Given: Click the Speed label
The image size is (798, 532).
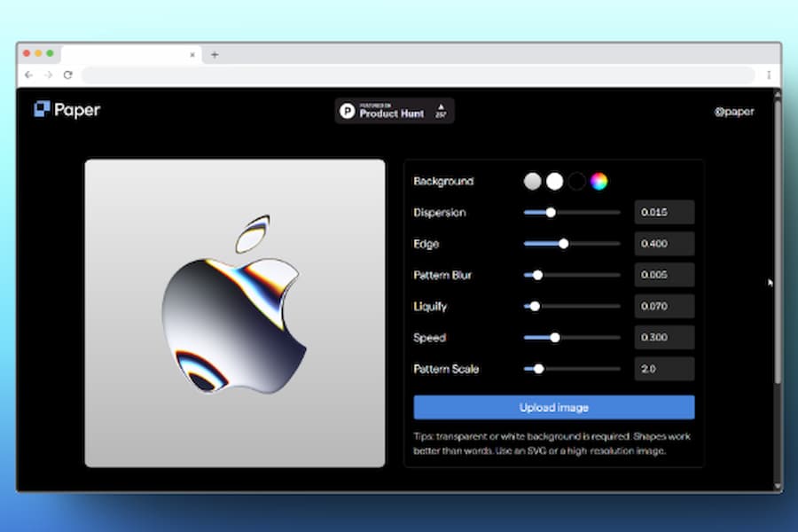Looking at the screenshot, I should (429, 338).
